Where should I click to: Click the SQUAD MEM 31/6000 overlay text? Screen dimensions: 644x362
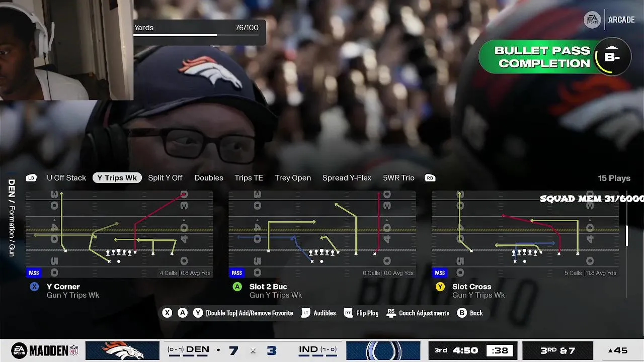(x=592, y=199)
